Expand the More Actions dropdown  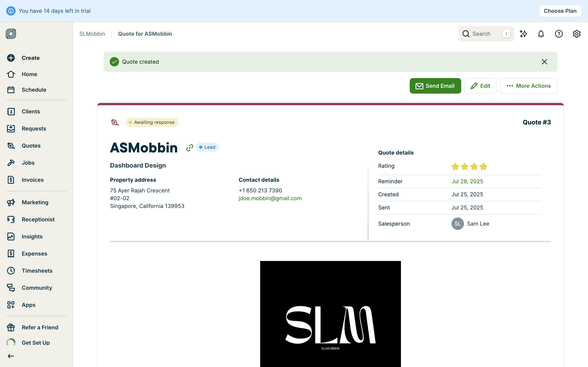coord(529,86)
